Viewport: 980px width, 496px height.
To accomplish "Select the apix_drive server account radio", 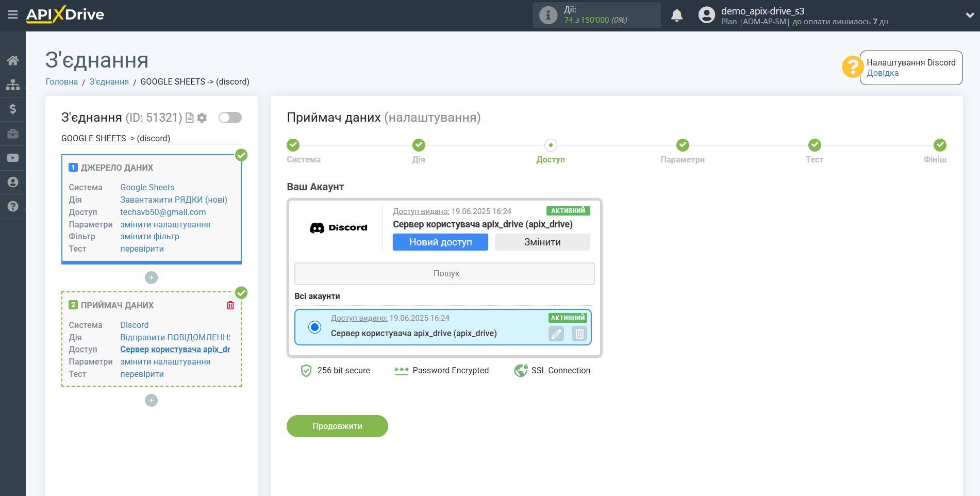I will click(314, 327).
